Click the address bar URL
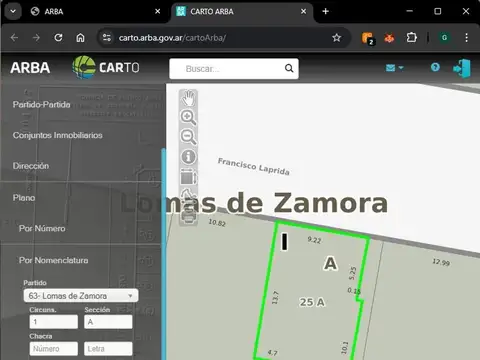This screenshot has width=480, height=360. pos(172,38)
